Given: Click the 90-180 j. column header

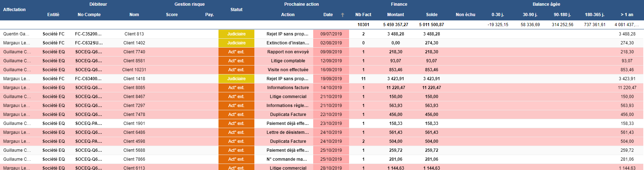Looking at the screenshot, I should tap(562, 15).
